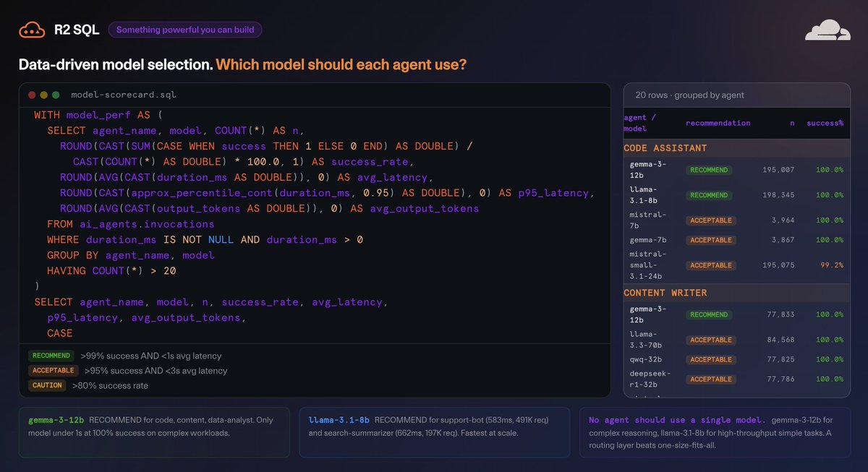Click the '20 rows · grouped by agent' header
Viewport: 868px width, 472px height.
click(690, 95)
